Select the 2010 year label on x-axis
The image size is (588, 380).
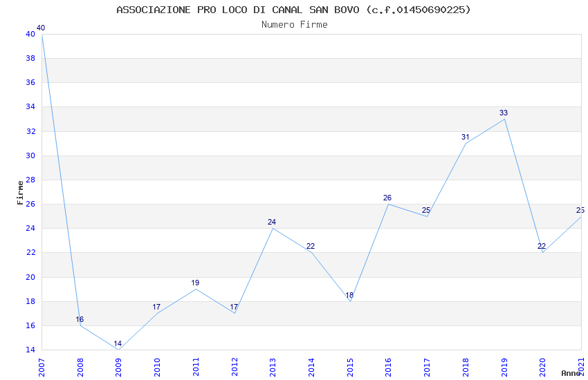157,368
